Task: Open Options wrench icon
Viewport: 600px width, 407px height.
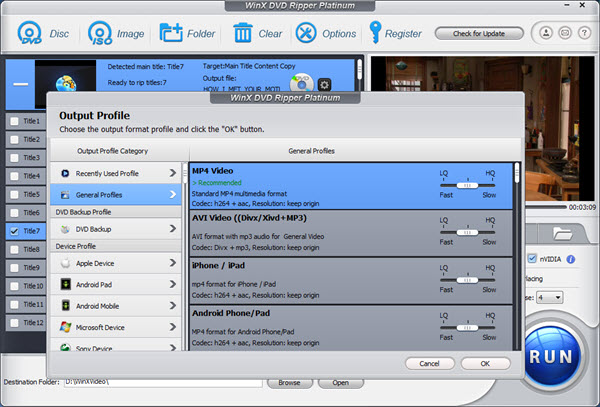Action: click(x=306, y=33)
